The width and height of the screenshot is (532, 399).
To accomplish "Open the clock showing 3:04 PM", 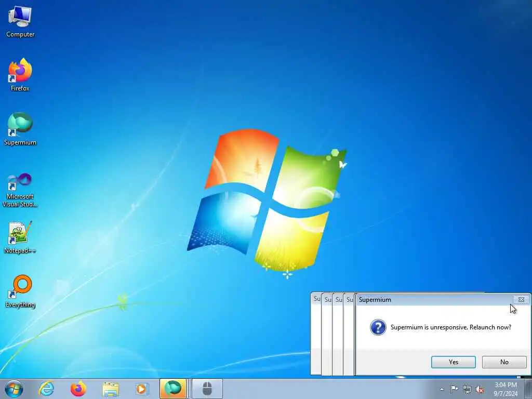I will click(x=506, y=389).
